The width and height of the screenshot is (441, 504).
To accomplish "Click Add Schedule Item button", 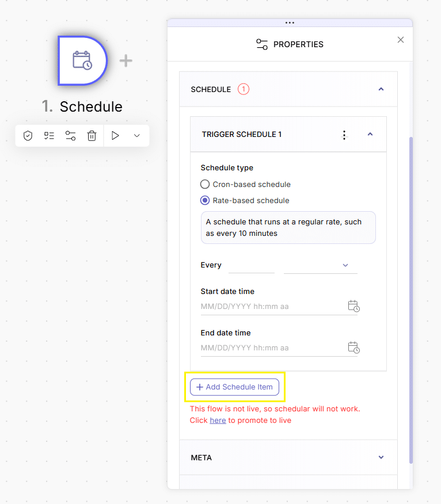I will 234,387.
